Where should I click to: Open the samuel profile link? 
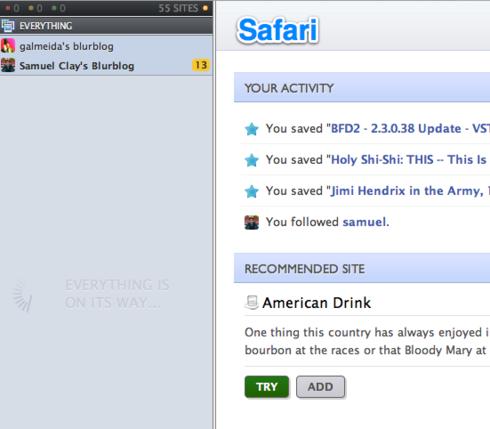[x=364, y=222]
